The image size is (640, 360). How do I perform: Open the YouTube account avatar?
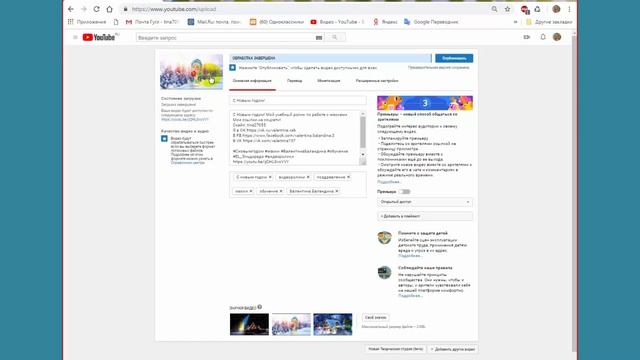(x=557, y=37)
